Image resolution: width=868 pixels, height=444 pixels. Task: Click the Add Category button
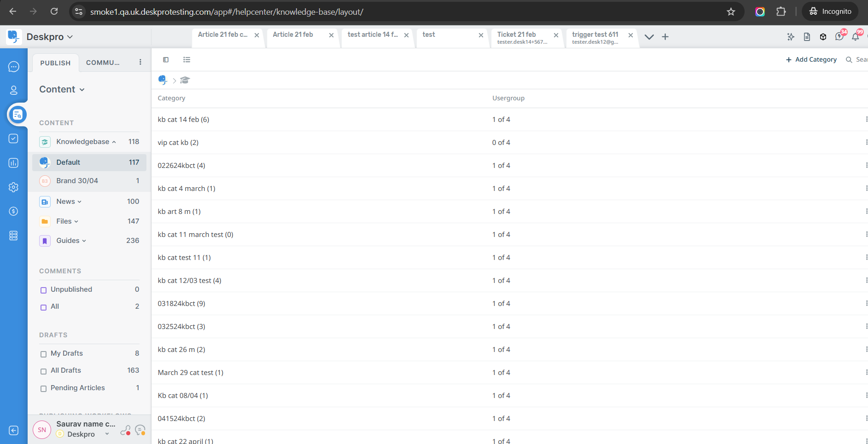tap(811, 59)
